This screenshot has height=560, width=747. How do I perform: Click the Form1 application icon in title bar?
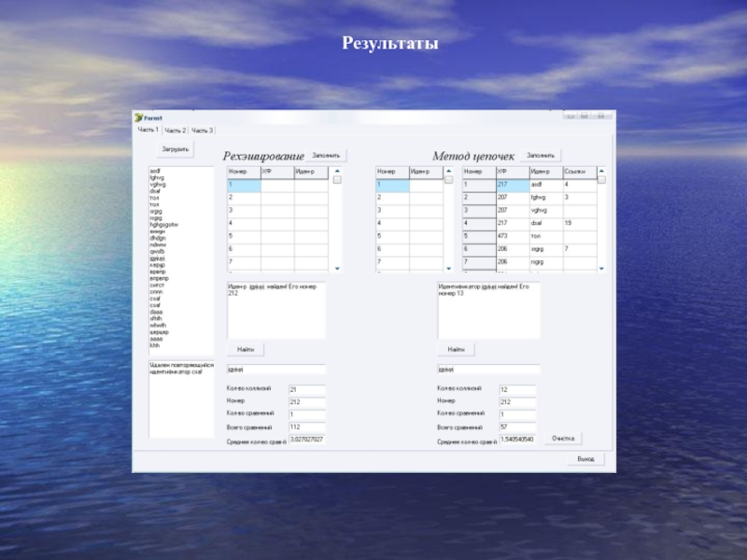pos(138,118)
